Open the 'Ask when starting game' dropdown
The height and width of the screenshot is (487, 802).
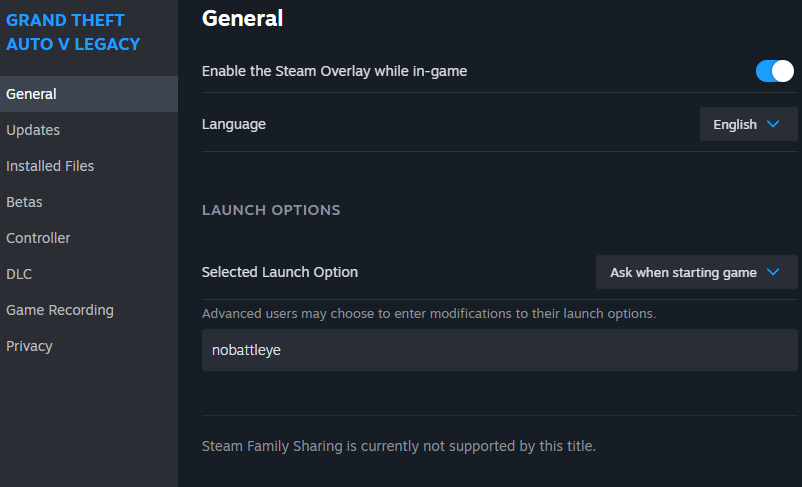click(x=696, y=272)
